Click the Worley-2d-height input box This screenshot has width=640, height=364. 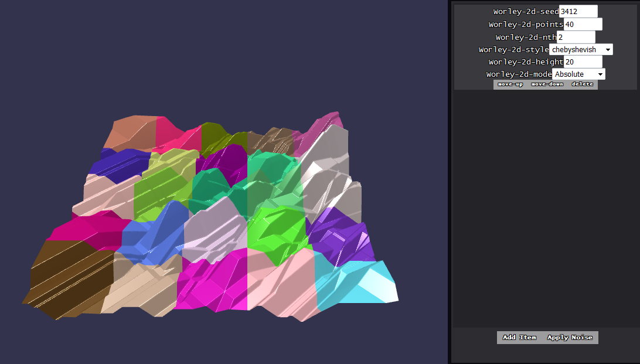click(x=583, y=62)
